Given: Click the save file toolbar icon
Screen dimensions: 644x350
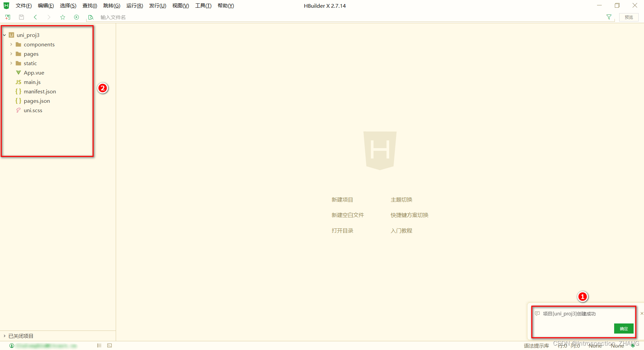Looking at the screenshot, I should tap(21, 17).
